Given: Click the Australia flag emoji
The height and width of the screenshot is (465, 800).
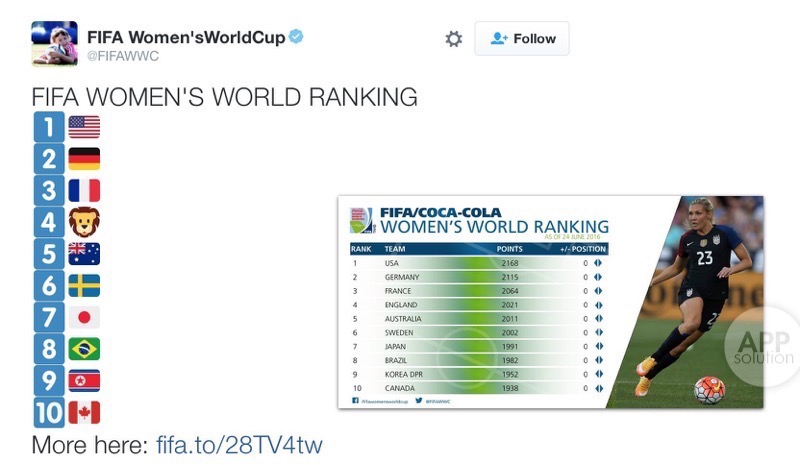Looking at the screenshot, I should (x=84, y=254).
